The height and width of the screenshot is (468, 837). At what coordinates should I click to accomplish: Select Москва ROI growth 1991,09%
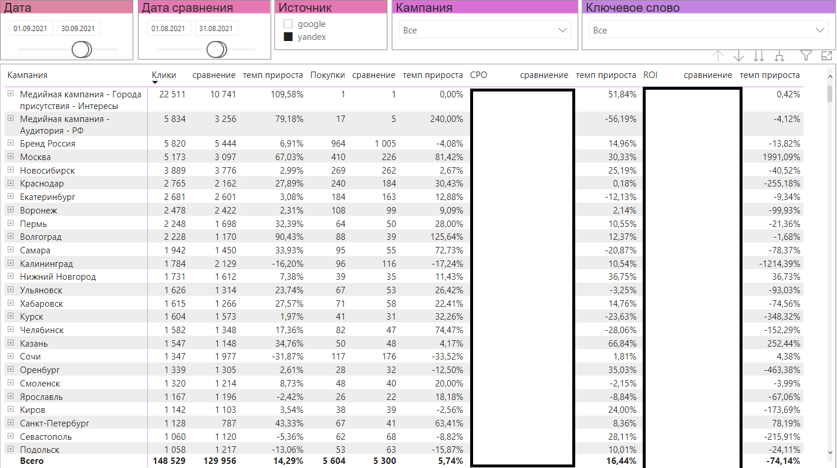[781, 157]
